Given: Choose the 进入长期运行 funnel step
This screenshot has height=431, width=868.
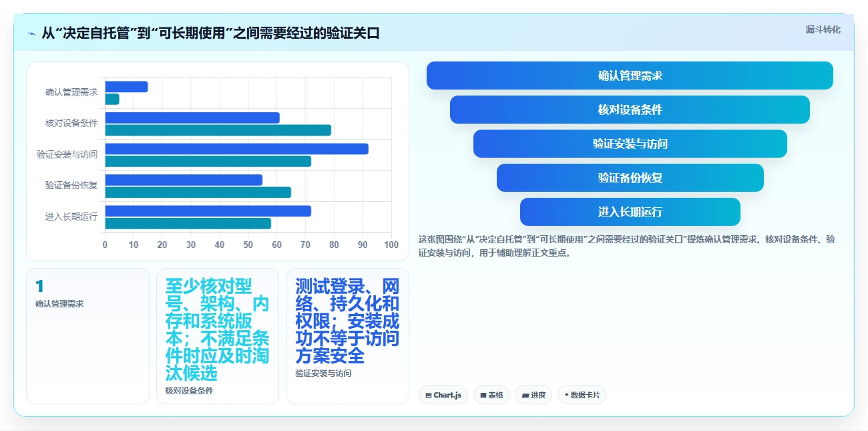Looking at the screenshot, I should click(630, 212).
